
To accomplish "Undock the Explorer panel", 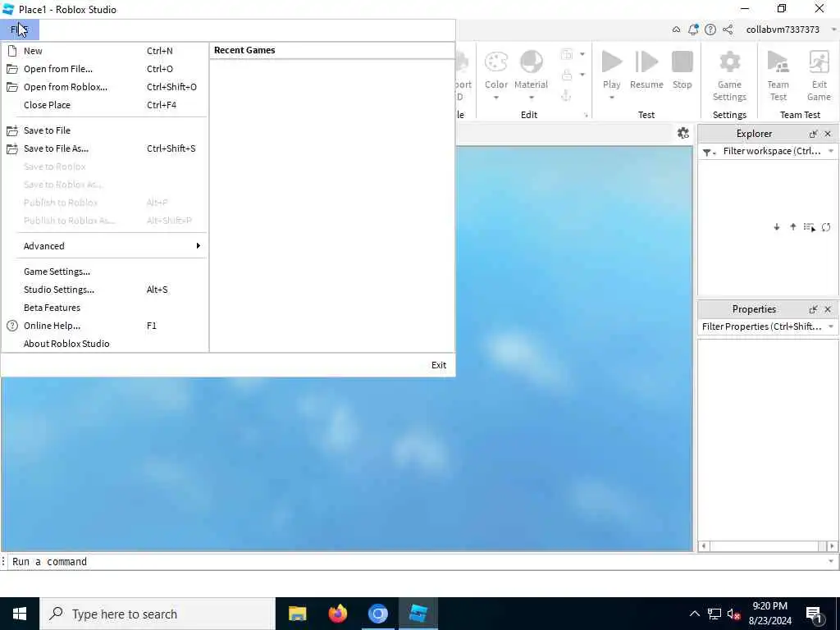I will 813,134.
